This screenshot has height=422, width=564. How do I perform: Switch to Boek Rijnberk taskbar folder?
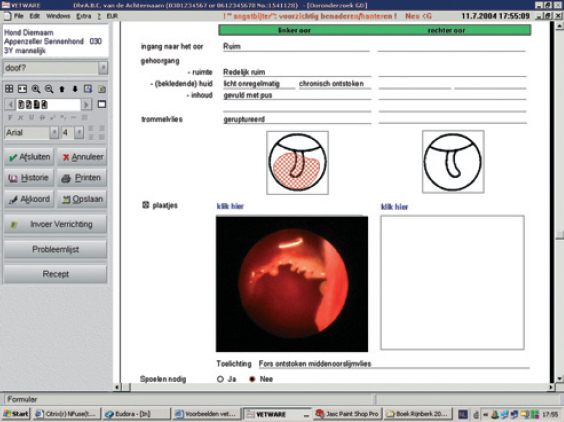click(x=417, y=414)
